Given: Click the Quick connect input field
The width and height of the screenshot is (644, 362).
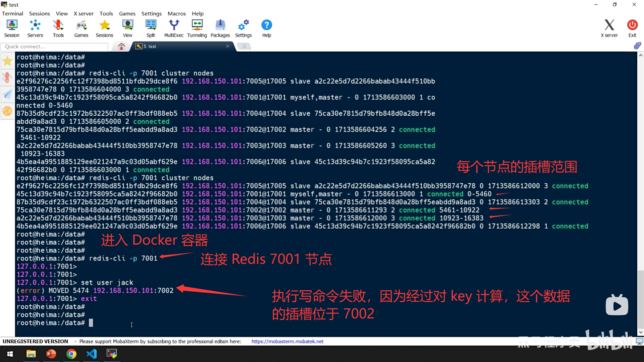Looking at the screenshot, I should pyautogui.click(x=54, y=47).
